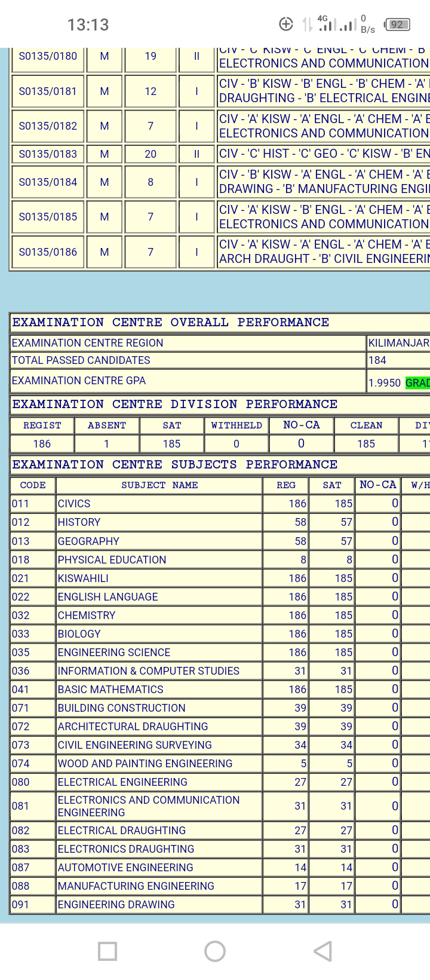Click the Total Passed Candidates label
Image resolution: width=430 pixels, height=980 pixels.
(x=81, y=360)
